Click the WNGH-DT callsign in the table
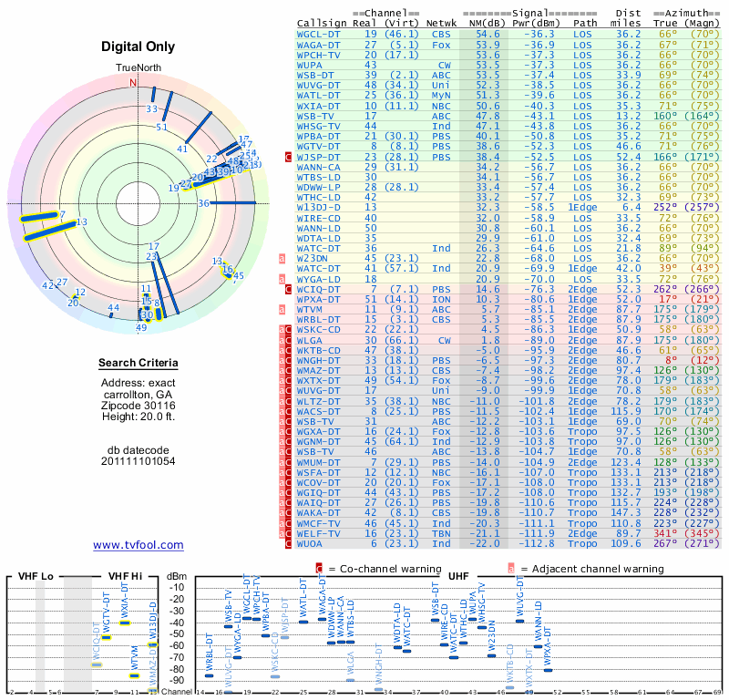The height and width of the screenshot is (700, 729). click(x=318, y=360)
